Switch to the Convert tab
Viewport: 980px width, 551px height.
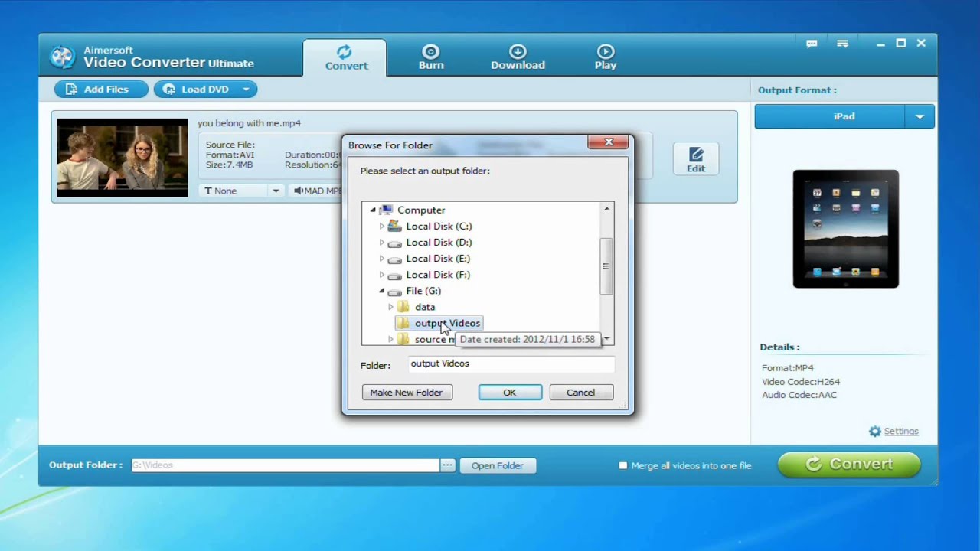tap(346, 57)
